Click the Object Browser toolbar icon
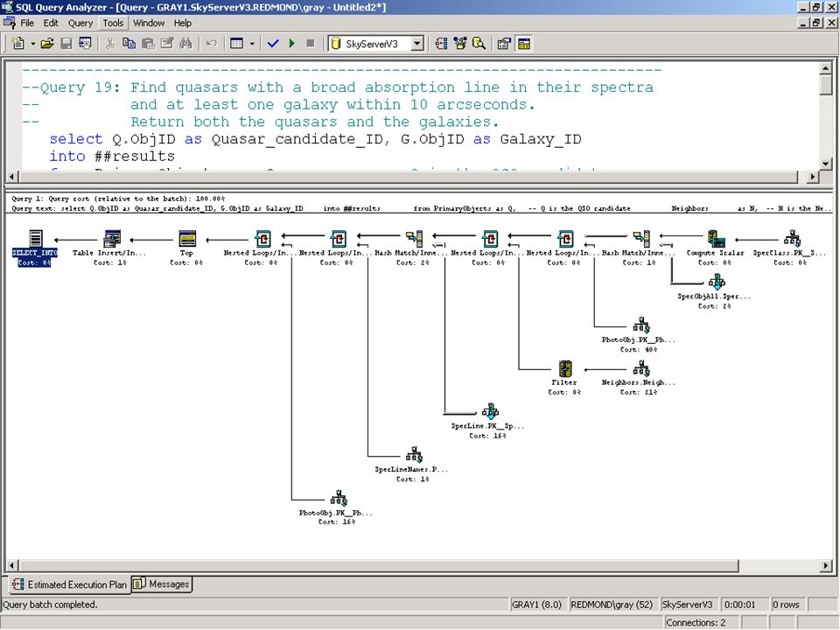 coord(460,44)
